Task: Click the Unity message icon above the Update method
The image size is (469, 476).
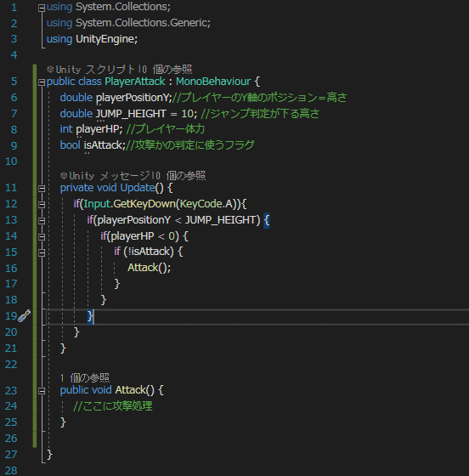Action: [64, 175]
